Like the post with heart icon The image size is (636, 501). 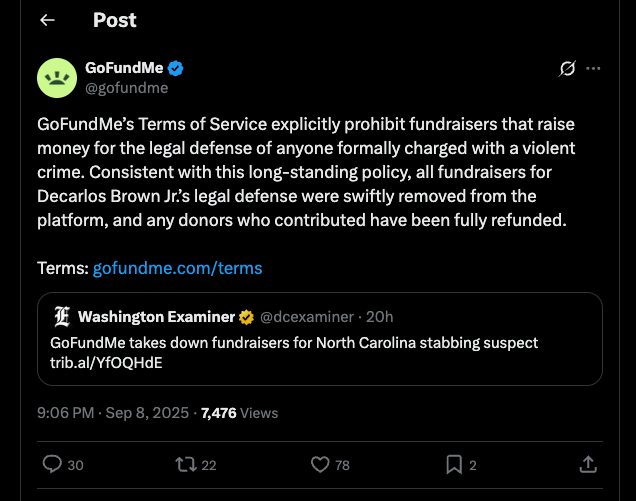320,464
